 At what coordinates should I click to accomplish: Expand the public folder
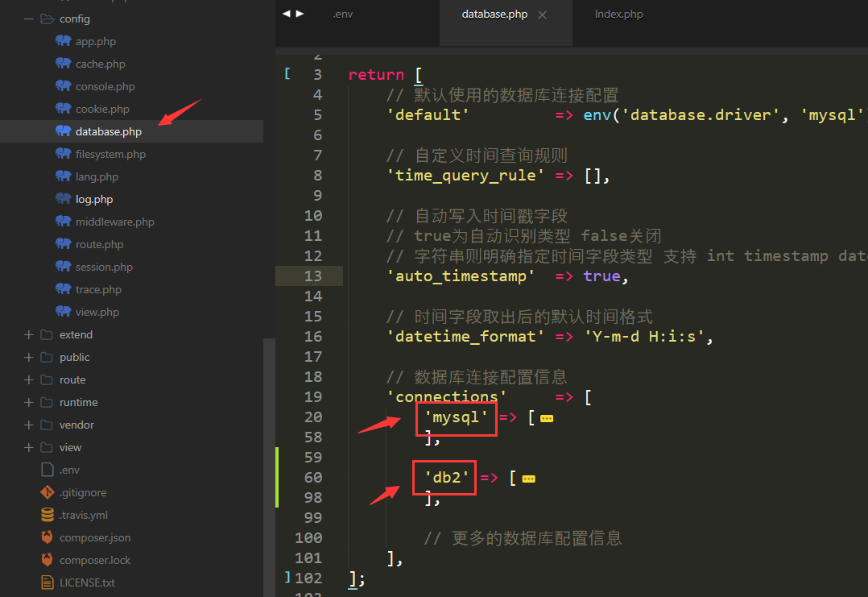(29, 357)
